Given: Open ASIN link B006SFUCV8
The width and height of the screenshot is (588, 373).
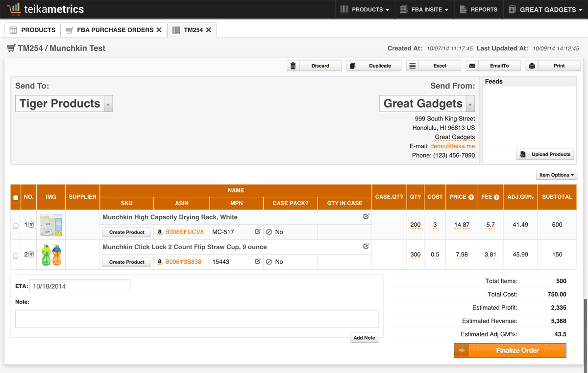Looking at the screenshot, I should click(184, 232).
